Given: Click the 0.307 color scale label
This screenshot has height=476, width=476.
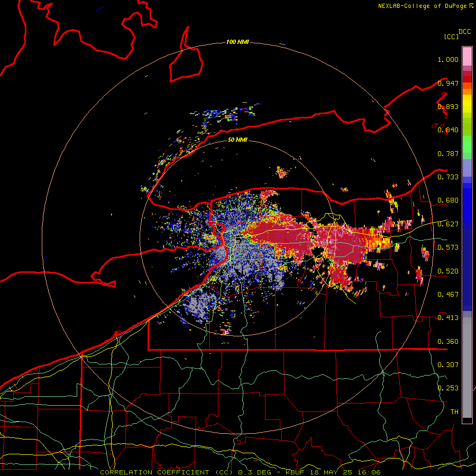Looking at the screenshot, I should (448, 364).
